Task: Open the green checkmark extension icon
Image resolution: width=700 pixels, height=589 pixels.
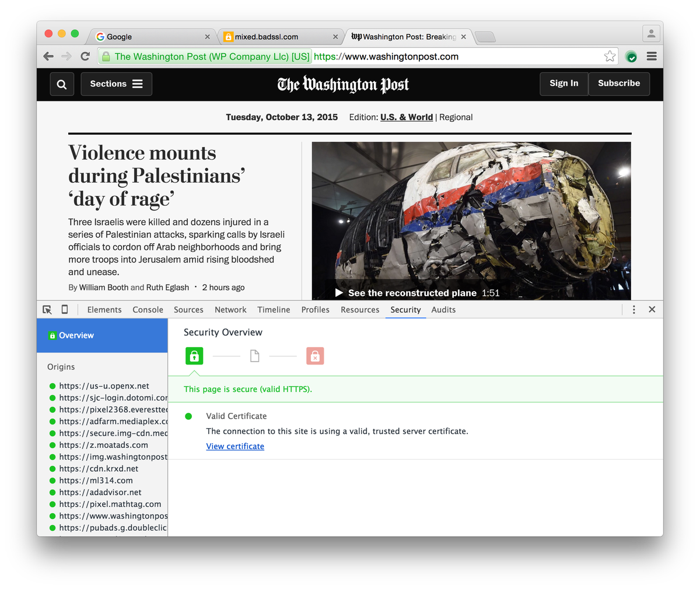Action: coord(631,57)
